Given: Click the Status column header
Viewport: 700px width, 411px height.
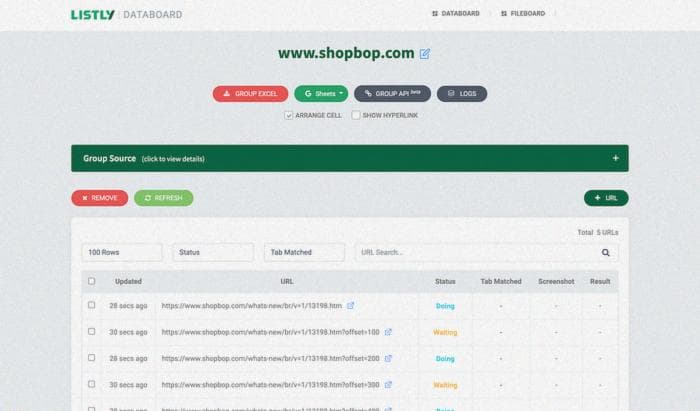Looking at the screenshot, I should (445, 282).
